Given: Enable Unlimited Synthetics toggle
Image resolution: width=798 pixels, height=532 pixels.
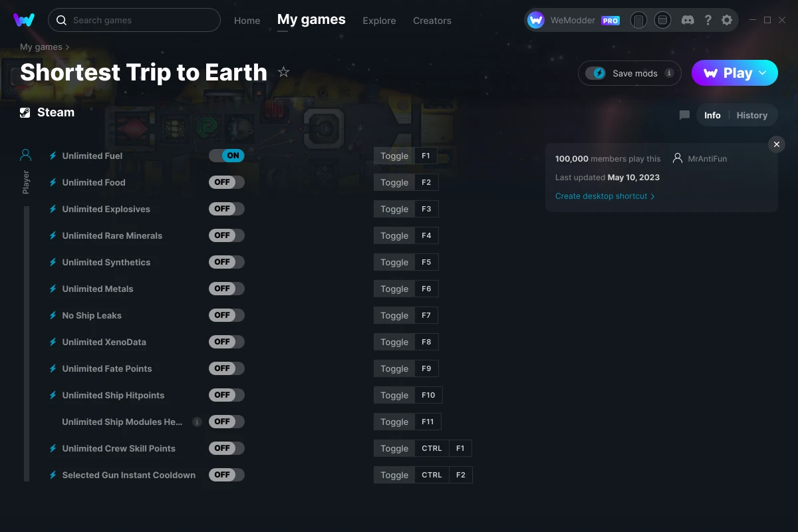Looking at the screenshot, I should [x=227, y=262].
